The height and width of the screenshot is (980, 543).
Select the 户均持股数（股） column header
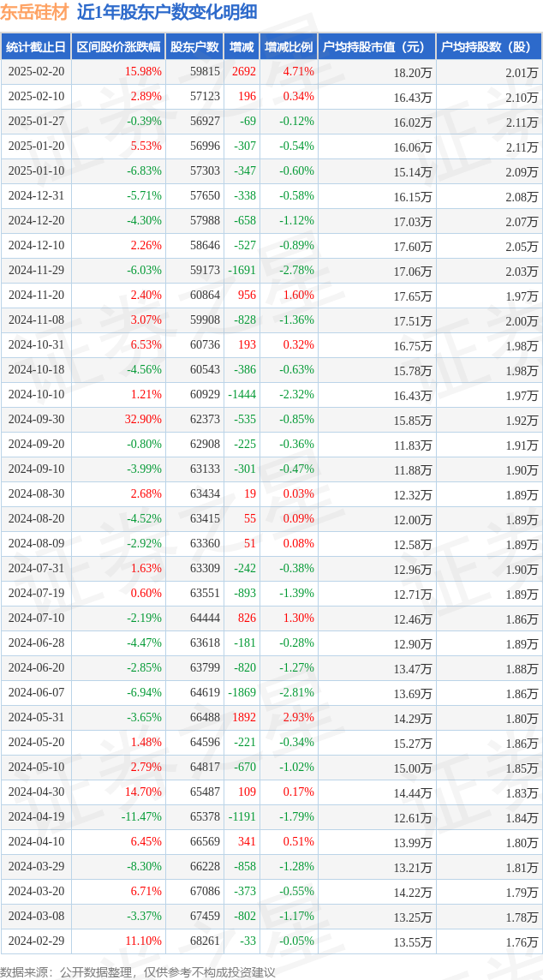pyautogui.click(x=488, y=47)
